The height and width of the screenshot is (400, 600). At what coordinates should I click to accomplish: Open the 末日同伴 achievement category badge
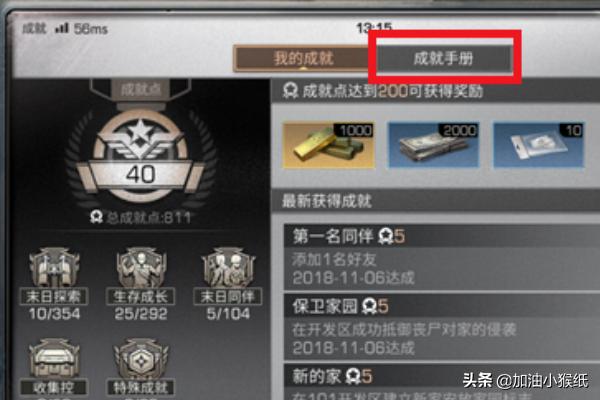tap(228, 284)
